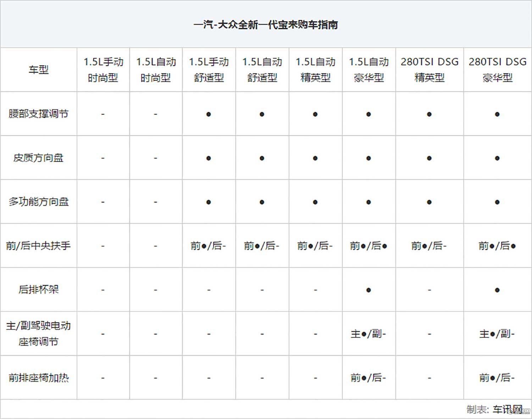Click row label 主/副驾驶电动座椅调节
This screenshot has width=532, height=419.
coord(38,334)
